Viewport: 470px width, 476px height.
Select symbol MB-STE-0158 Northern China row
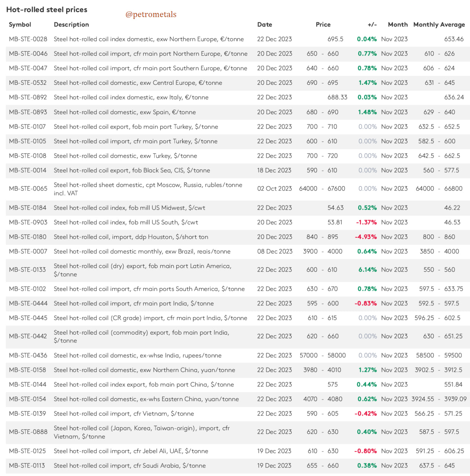coord(28,370)
